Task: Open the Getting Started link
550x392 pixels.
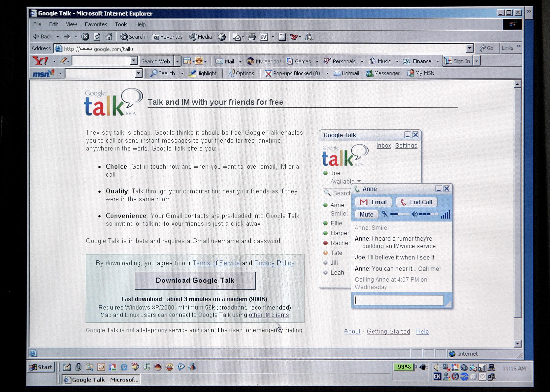Action: click(388, 331)
